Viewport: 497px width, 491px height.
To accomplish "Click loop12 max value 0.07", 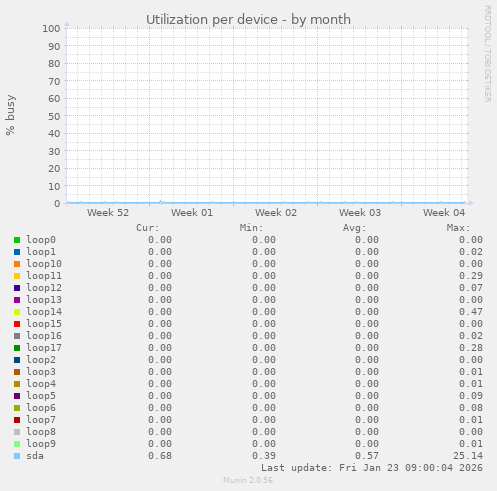I will 471,288.
